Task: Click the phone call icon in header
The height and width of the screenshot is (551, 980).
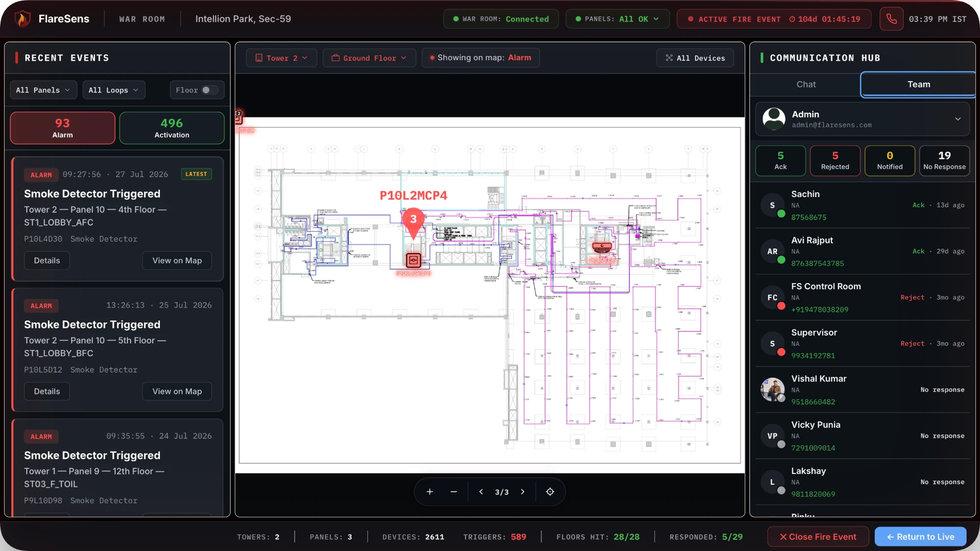Action: pos(891,19)
